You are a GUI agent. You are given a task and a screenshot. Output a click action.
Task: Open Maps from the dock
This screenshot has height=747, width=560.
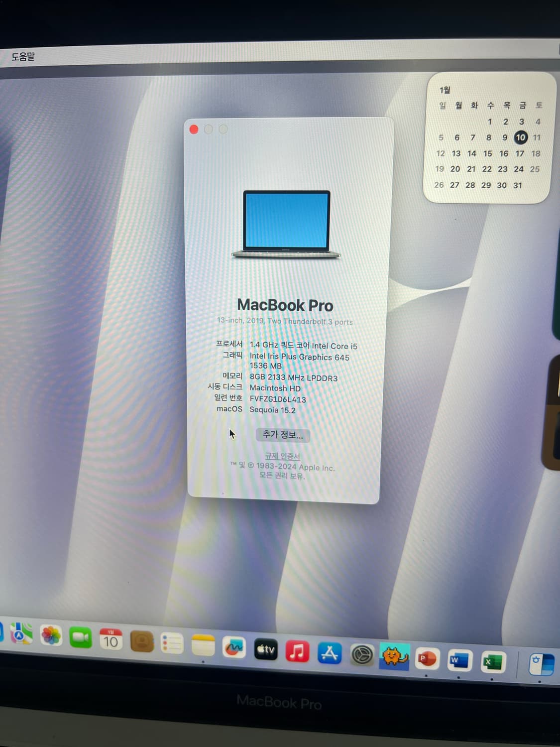pyautogui.click(x=20, y=633)
